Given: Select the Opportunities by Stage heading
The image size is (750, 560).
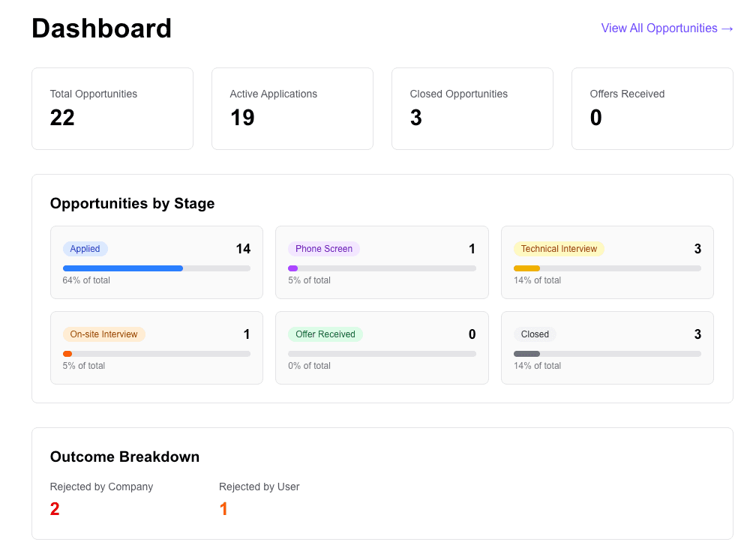Looking at the screenshot, I should click(x=132, y=203).
